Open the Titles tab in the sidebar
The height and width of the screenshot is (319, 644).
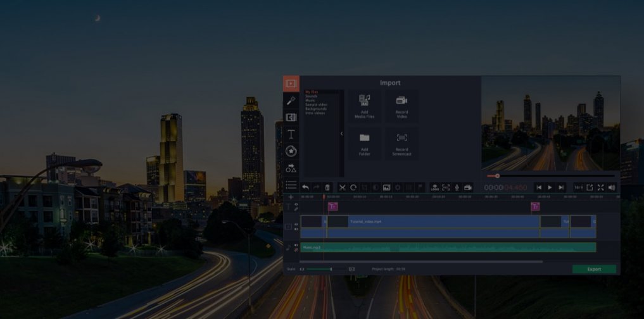click(x=291, y=134)
